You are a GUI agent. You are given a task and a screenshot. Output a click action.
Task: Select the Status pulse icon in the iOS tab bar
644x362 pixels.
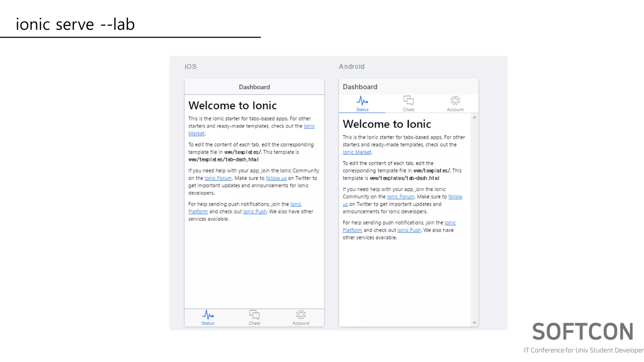tap(208, 315)
